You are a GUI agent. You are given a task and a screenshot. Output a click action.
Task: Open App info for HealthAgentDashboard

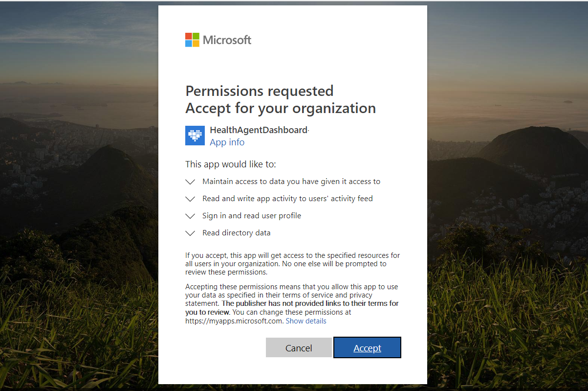227,142
